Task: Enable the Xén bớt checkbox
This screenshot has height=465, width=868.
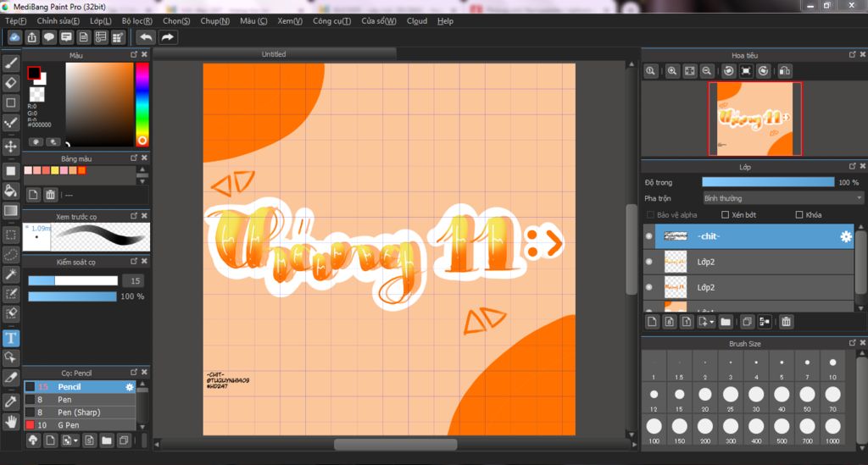Action: click(x=726, y=214)
